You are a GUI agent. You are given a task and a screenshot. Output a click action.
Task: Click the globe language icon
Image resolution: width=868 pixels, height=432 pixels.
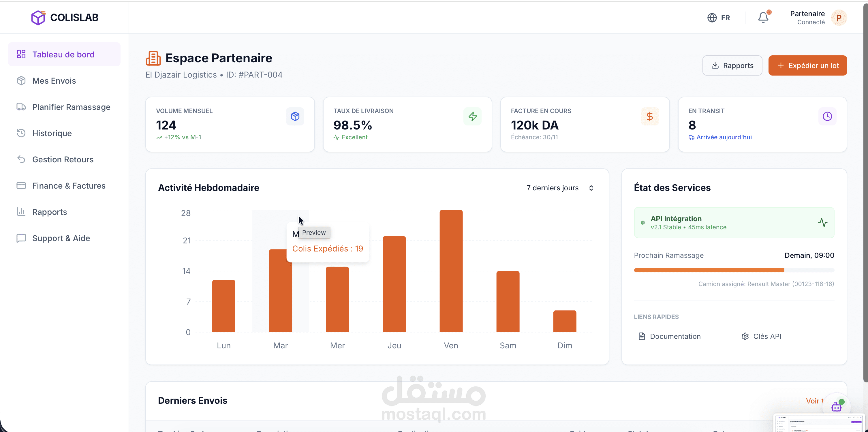tap(712, 18)
